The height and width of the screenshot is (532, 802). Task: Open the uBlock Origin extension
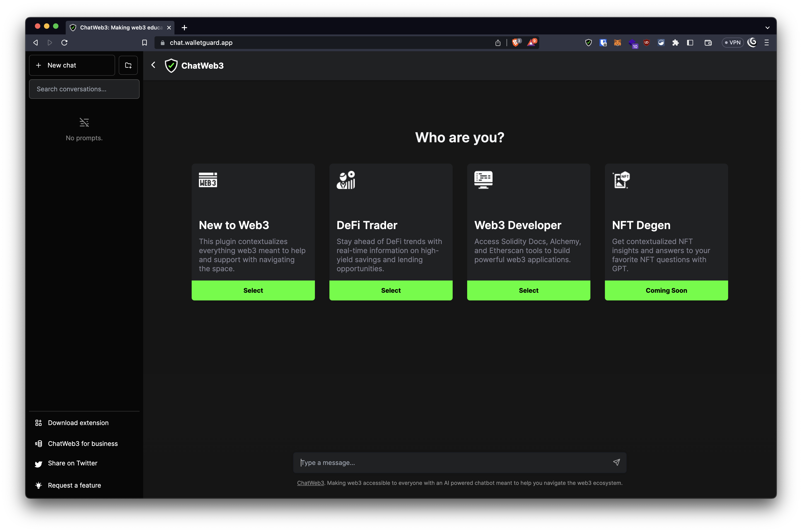click(x=647, y=42)
